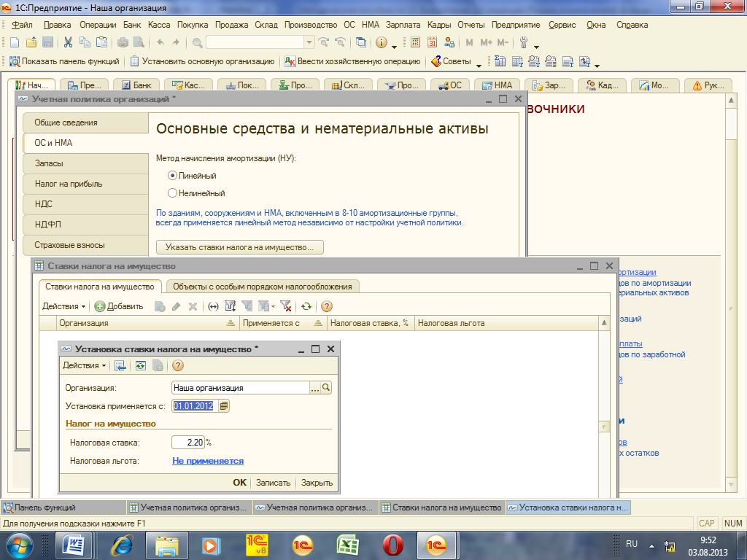Click help question icon in rates list toolbar
The height and width of the screenshot is (560, 747).
[x=326, y=306]
